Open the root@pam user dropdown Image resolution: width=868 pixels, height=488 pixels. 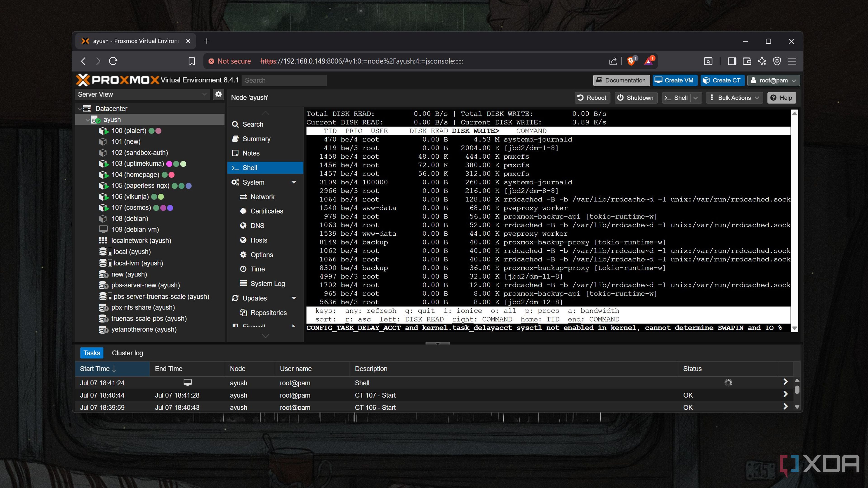click(773, 80)
